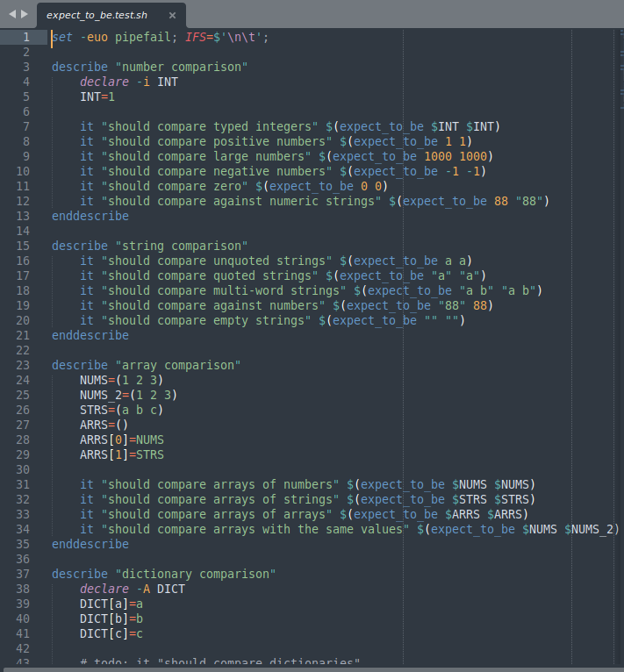
Task: Click "should compare arrays of strings" text
Action: coord(220,500)
